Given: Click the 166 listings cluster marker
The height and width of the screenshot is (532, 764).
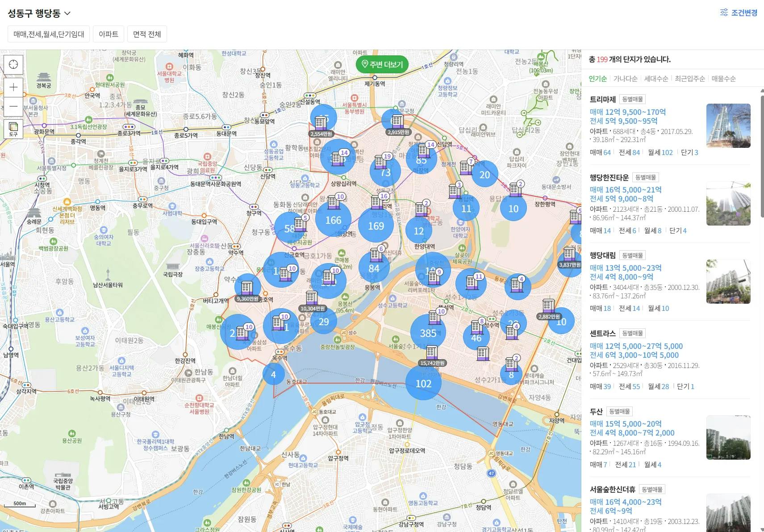Looking at the screenshot, I should point(333,220).
